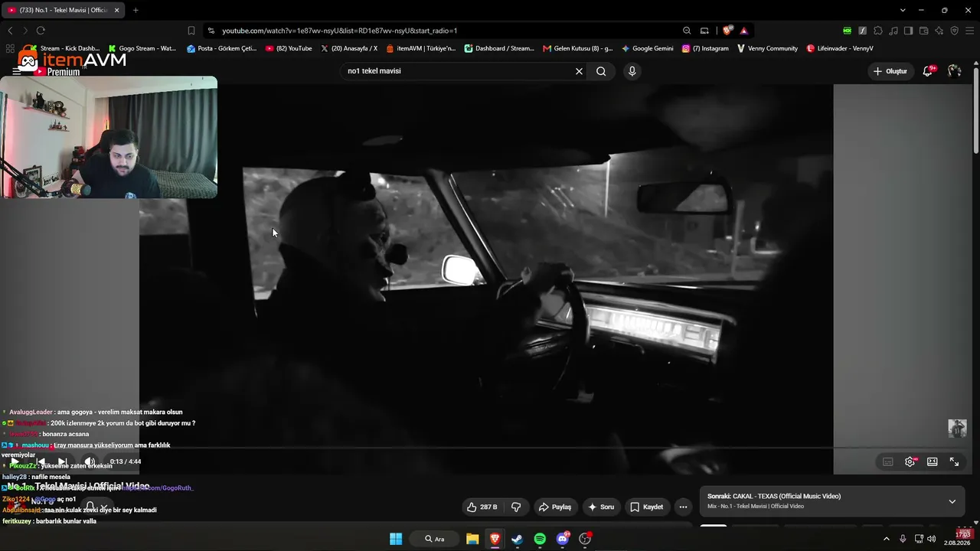Open the Anasayfa / X bookmark
This screenshot has height=551, width=980.
click(x=349, y=48)
